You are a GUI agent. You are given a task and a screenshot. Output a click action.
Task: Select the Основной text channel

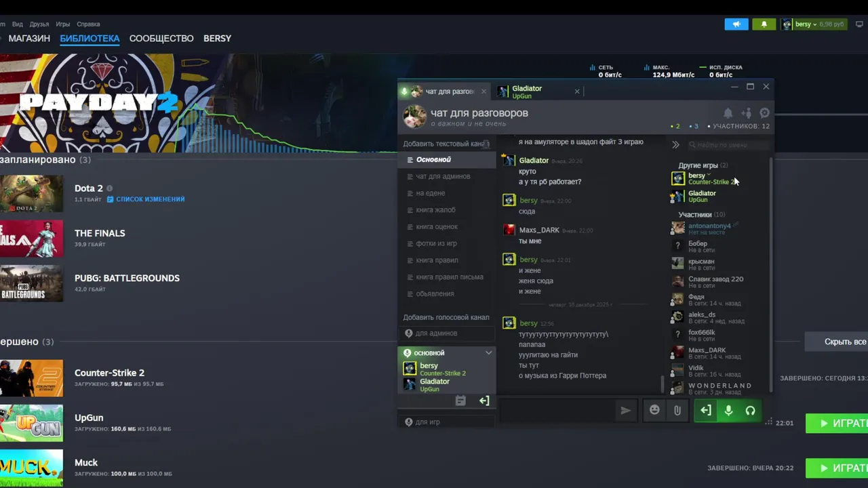[447, 160]
